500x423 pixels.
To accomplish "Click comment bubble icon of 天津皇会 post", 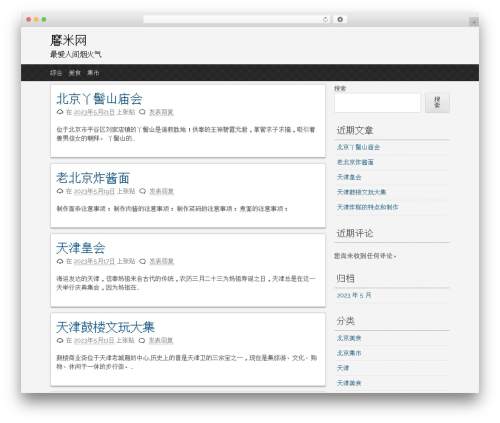I will point(143,261).
